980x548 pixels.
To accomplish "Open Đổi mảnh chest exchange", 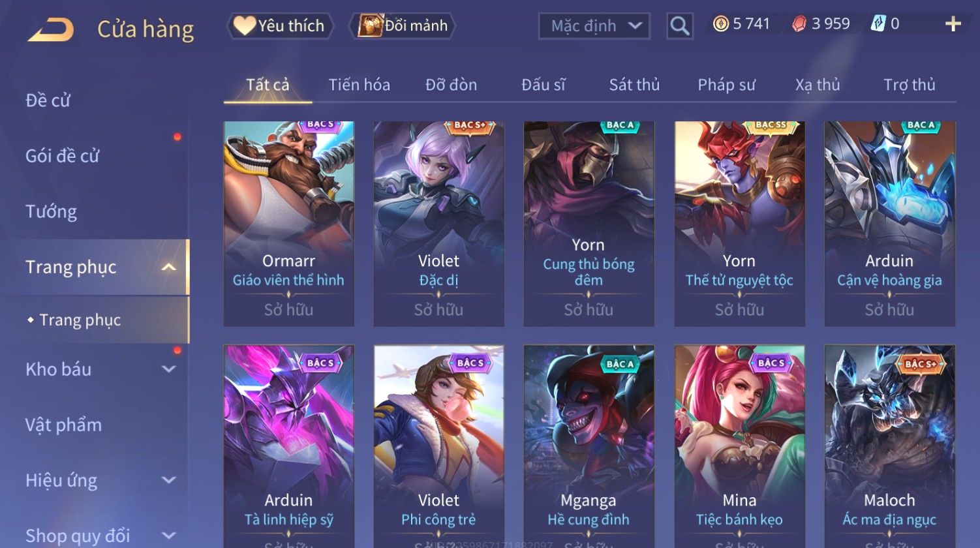I will [403, 25].
